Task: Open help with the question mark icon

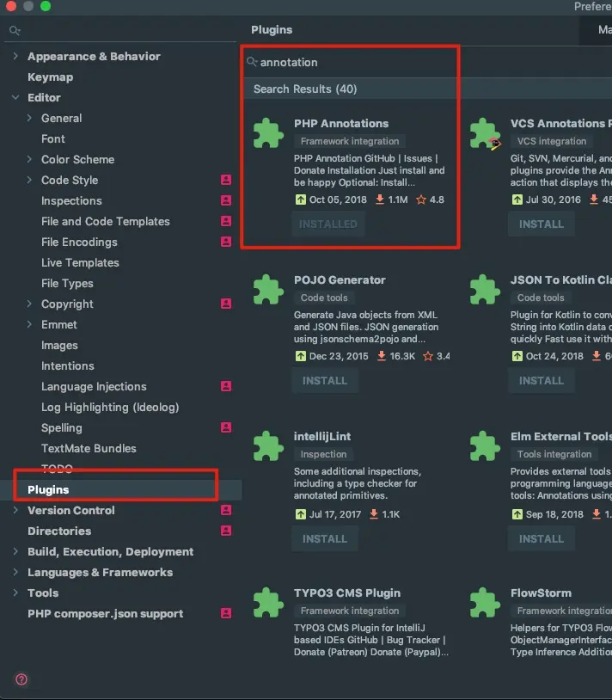Action: click(x=21, y=679)
